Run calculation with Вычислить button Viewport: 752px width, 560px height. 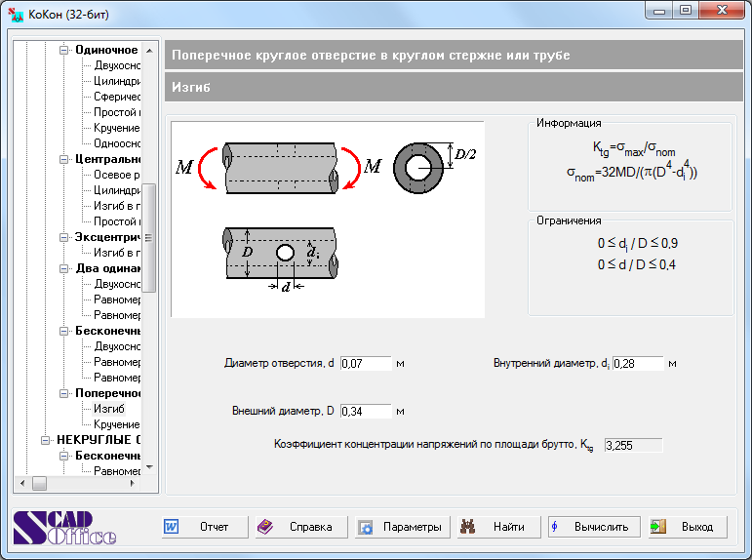594,527
